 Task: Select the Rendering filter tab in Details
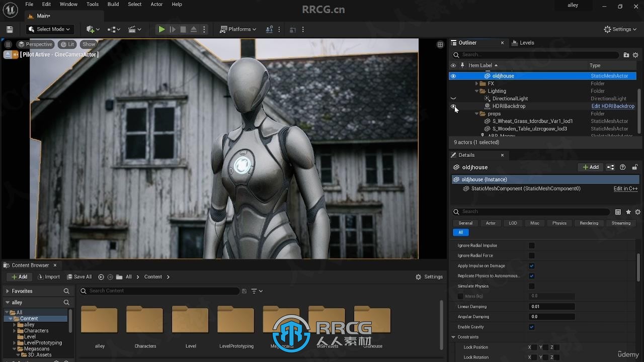click(589, 223)
